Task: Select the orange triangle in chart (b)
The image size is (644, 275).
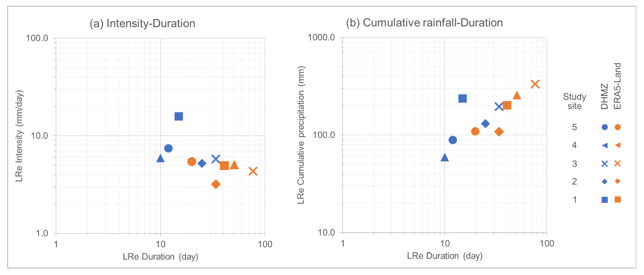Action: tap(517, 95)
